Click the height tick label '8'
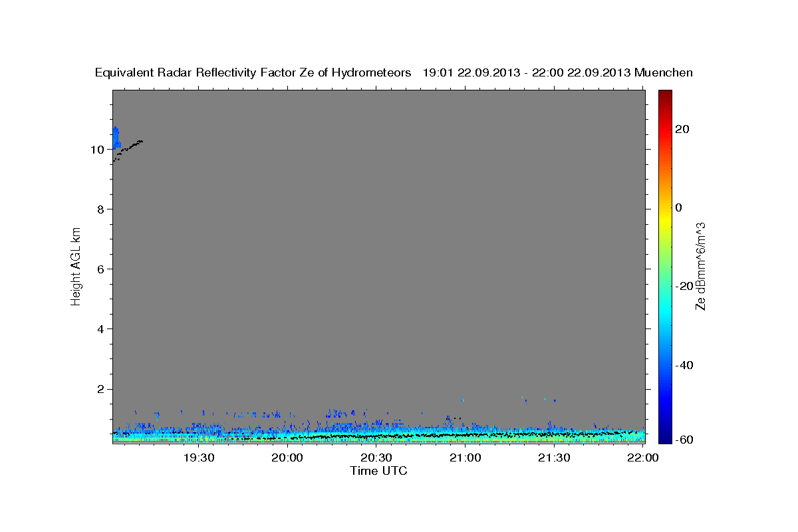The image size is (798, 532). coord(100,209)
